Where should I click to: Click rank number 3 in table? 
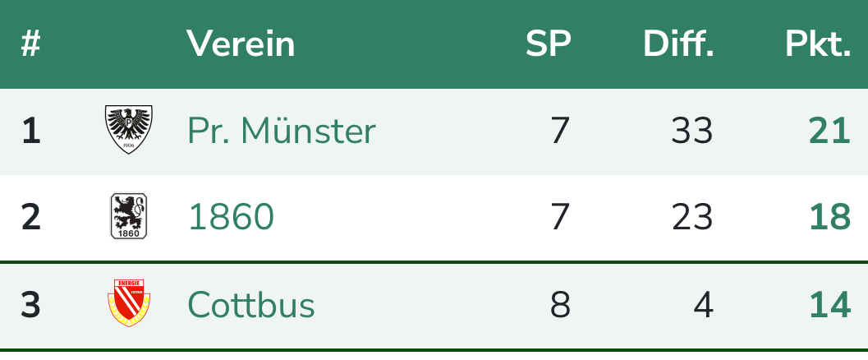coord(30,305)
